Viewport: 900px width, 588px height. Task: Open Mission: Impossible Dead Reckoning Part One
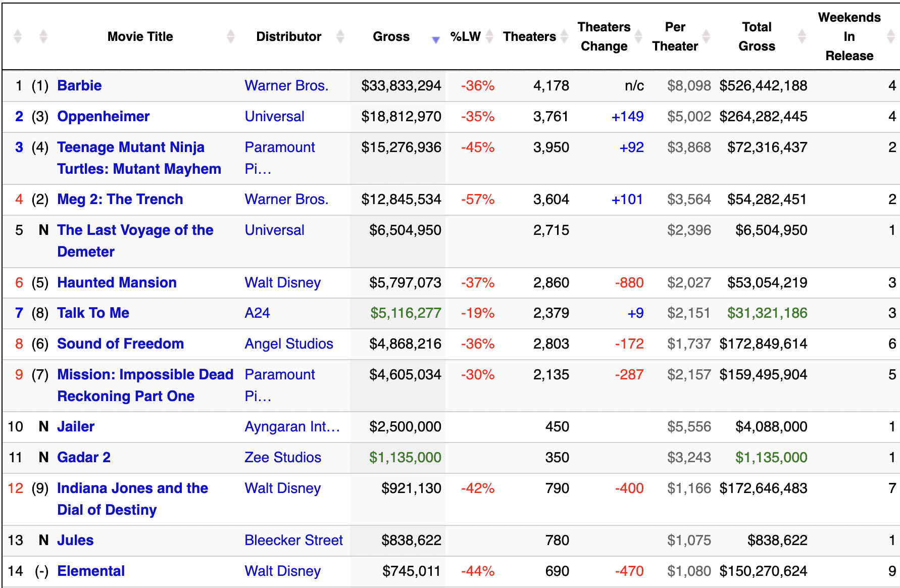point(145,385)
